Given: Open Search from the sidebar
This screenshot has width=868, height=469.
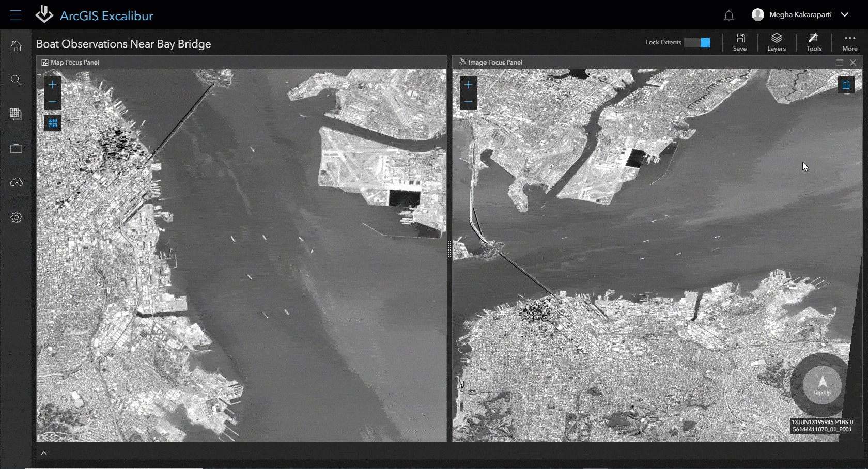Looking at the screenshot, I should 16,80.
